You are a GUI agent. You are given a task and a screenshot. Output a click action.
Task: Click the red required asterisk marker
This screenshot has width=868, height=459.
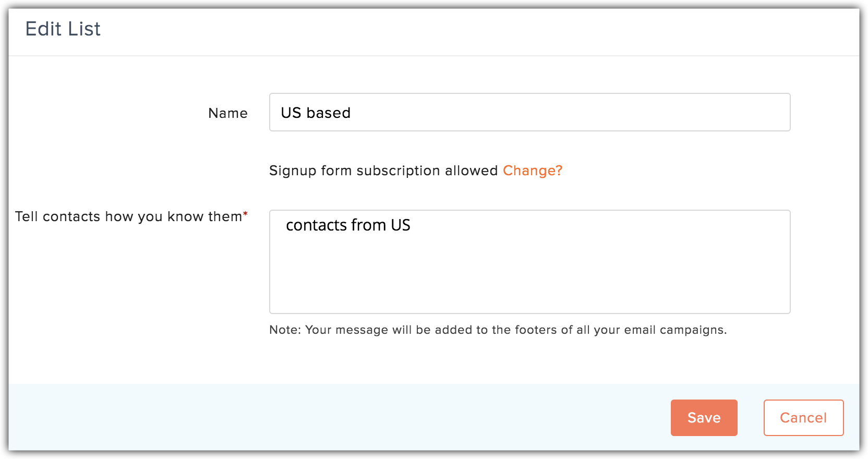245,212
